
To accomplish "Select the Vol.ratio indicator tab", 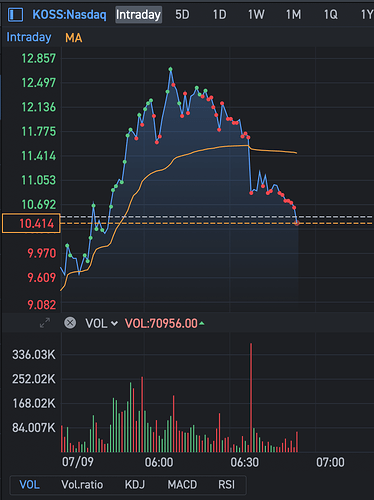I will 82,485.
